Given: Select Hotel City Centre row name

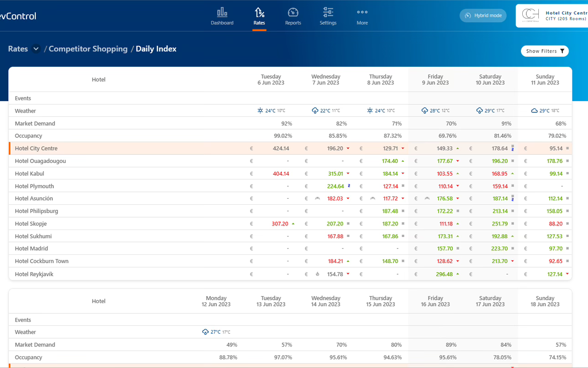Looking at the screenshot, I should coord(36,149).
